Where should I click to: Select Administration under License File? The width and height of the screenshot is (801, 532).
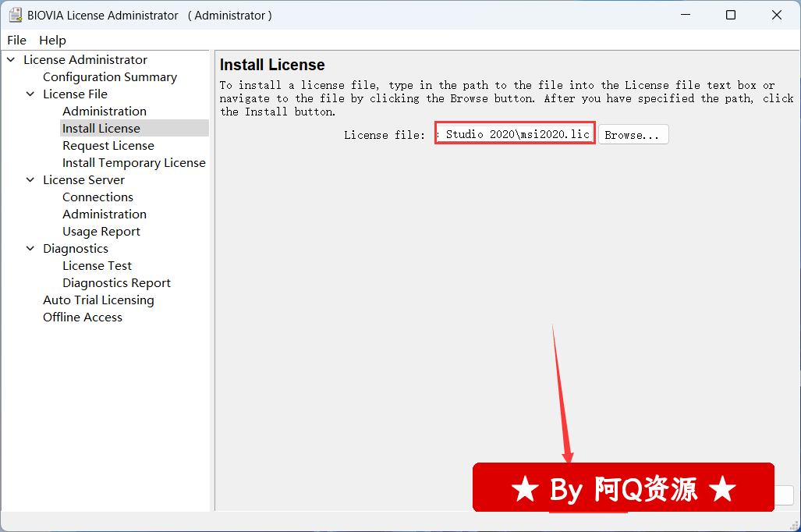click(105, 112)
